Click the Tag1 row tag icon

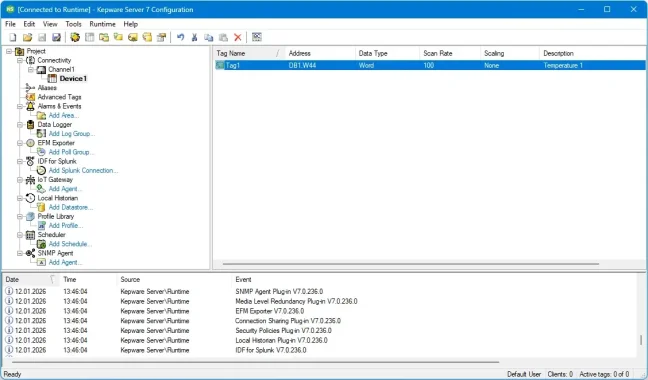[220, 65]
